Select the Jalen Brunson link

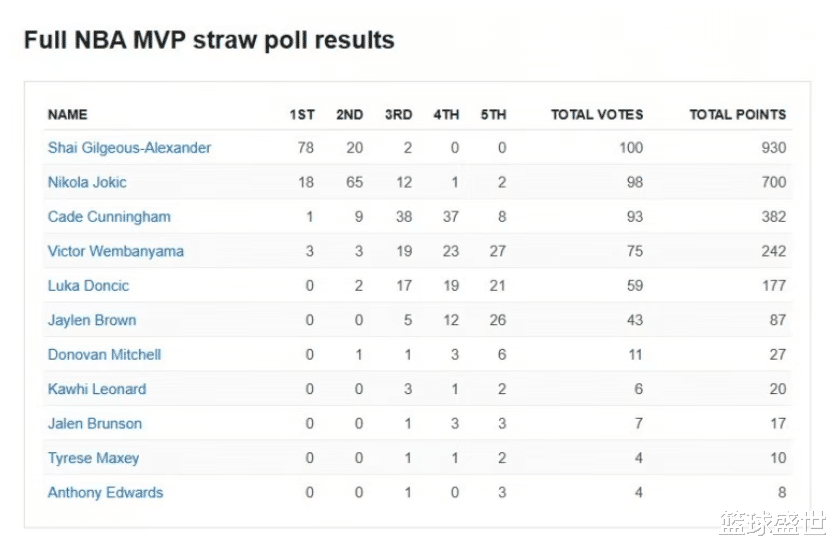pos(95,424)
